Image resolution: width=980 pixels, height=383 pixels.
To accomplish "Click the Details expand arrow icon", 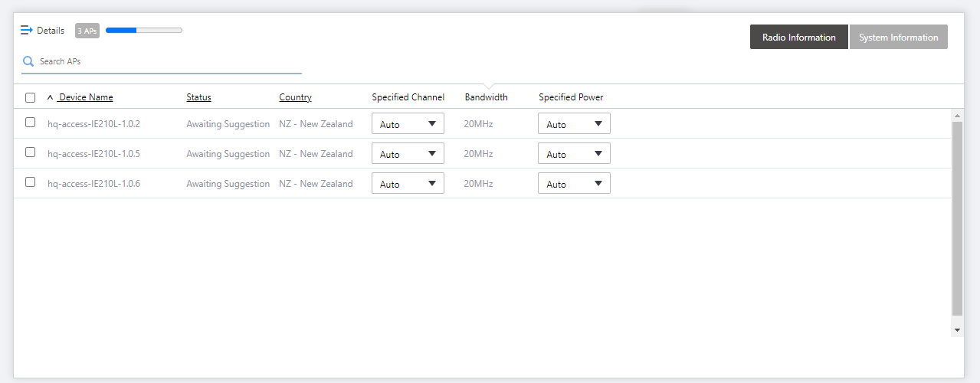I will click(x=26, y=31).
